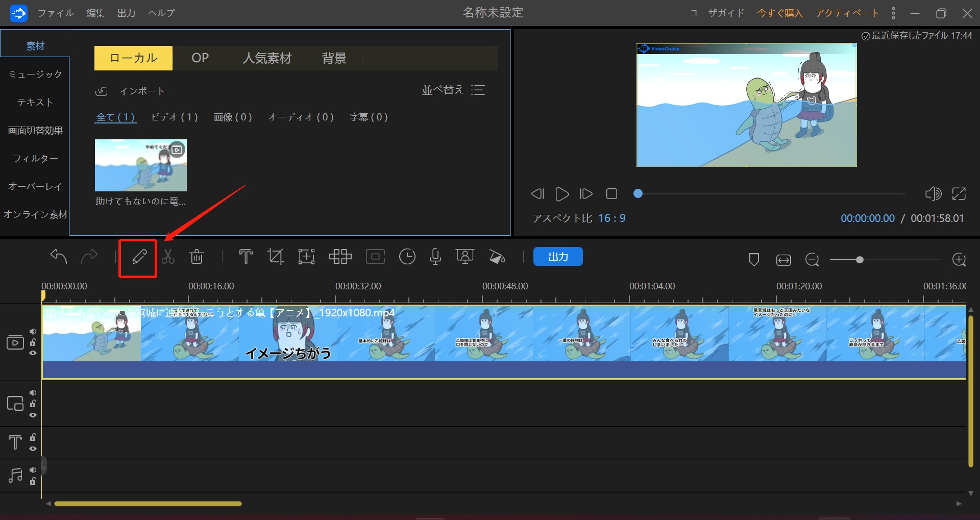Set clip duration with the clock icon
Screen dimensions: 980x520
pos(407,257)
